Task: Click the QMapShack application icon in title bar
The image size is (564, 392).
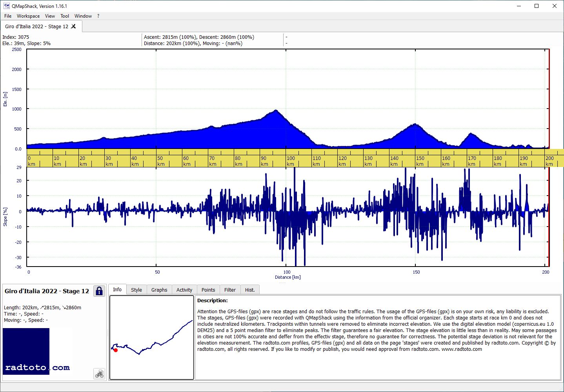Action: click(x=6, y=6)
